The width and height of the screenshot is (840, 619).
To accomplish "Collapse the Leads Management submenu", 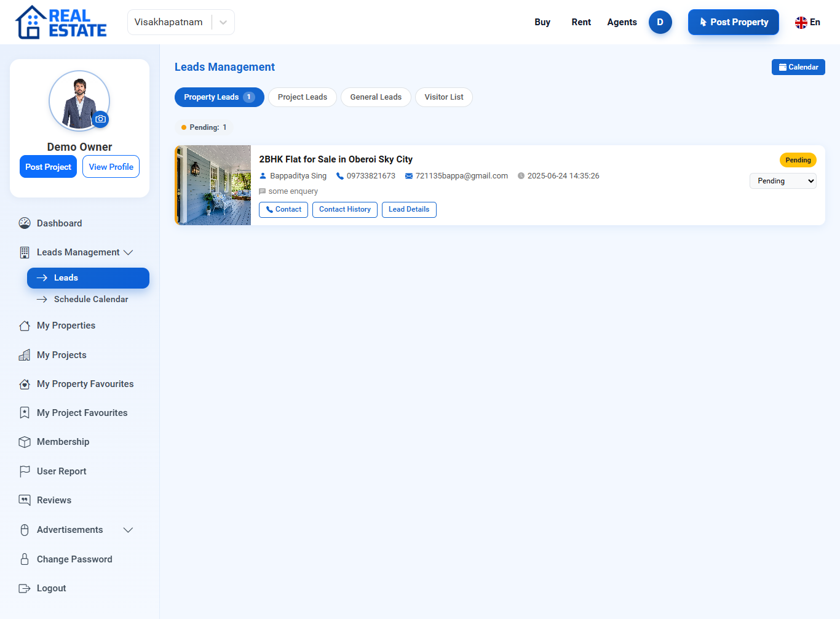I will [129, 252].
